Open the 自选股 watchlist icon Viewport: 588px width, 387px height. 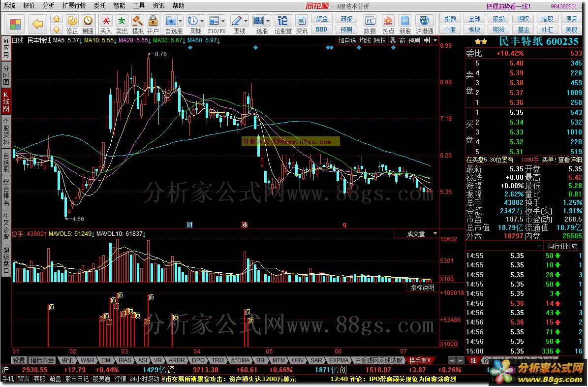click(171, 21)
